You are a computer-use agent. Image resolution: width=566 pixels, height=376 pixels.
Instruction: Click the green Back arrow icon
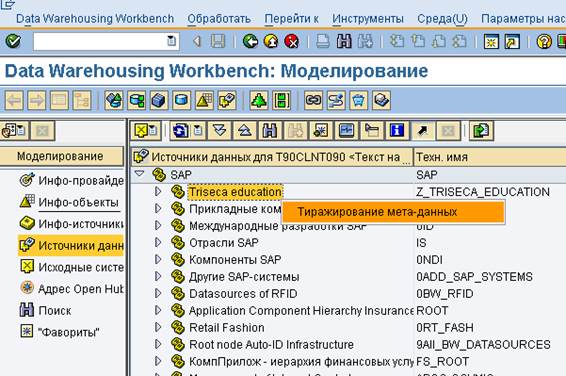point(250,41)
